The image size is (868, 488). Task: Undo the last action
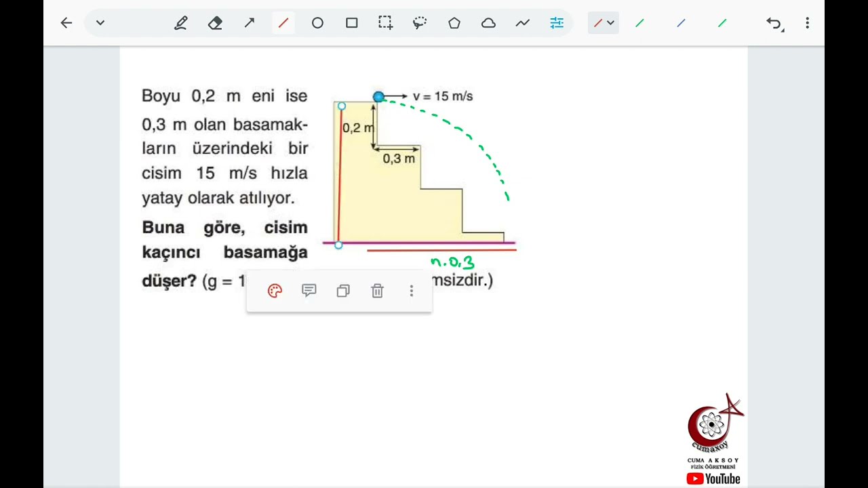point(774,24)
